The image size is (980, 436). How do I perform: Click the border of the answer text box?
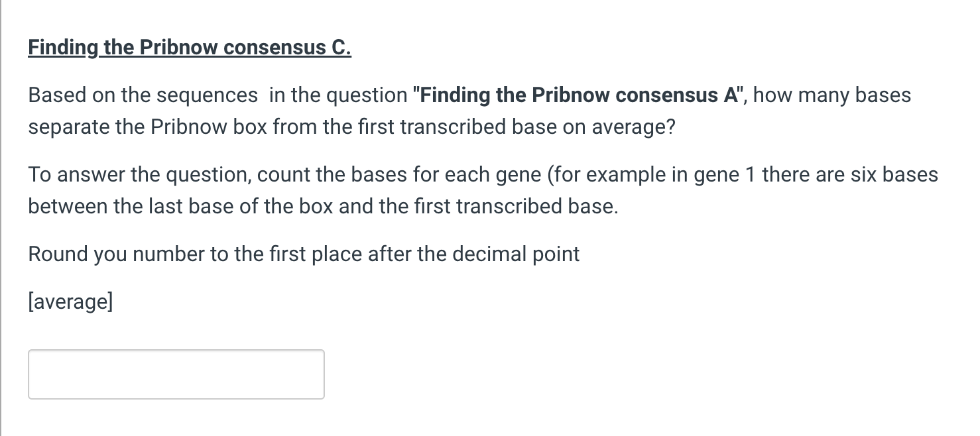pyautogui.click(x=176, y=350)
